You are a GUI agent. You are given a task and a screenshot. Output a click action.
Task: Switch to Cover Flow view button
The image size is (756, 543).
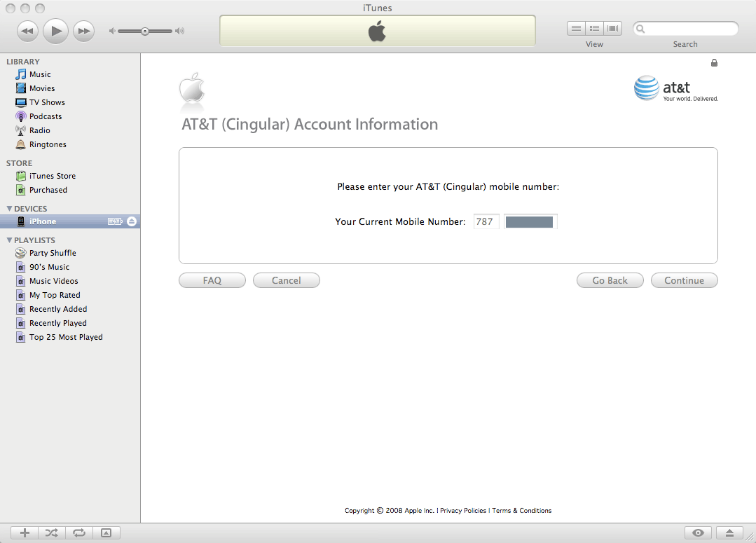pyautogui.click(x=613, y=29)
